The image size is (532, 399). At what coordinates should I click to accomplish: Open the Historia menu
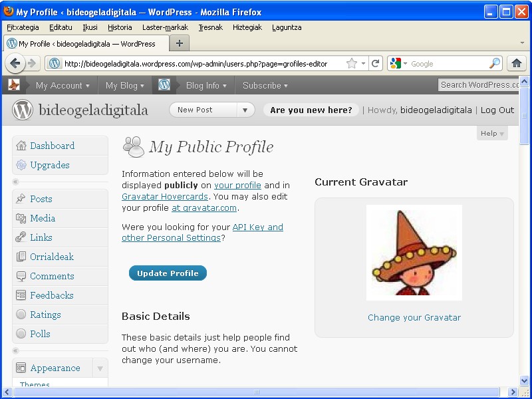120,27
